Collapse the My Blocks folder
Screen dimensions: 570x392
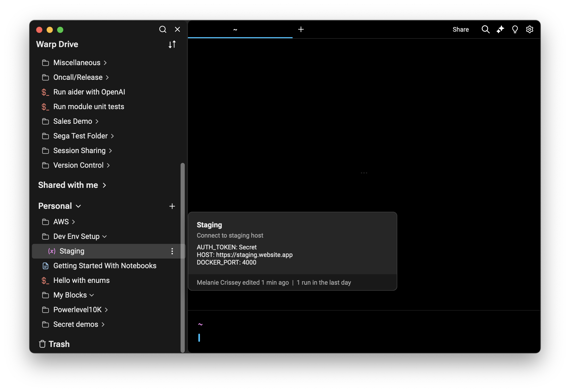point(92,295)
